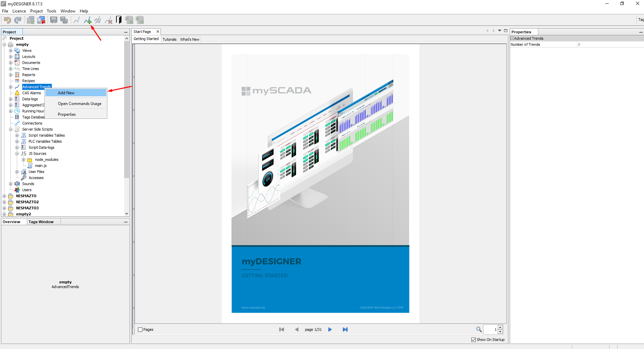Click the Redo toolbar icon
The width and height of the screenshot is (644, 349).
[18, 20]
